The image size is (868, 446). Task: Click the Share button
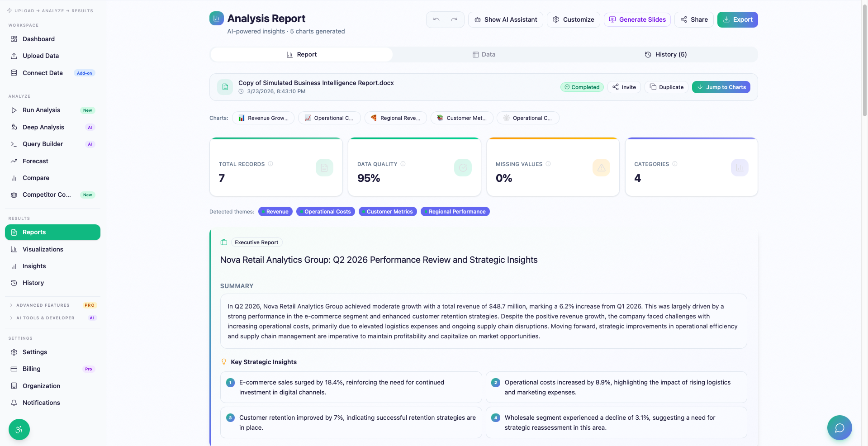click(x=694, y=19)
